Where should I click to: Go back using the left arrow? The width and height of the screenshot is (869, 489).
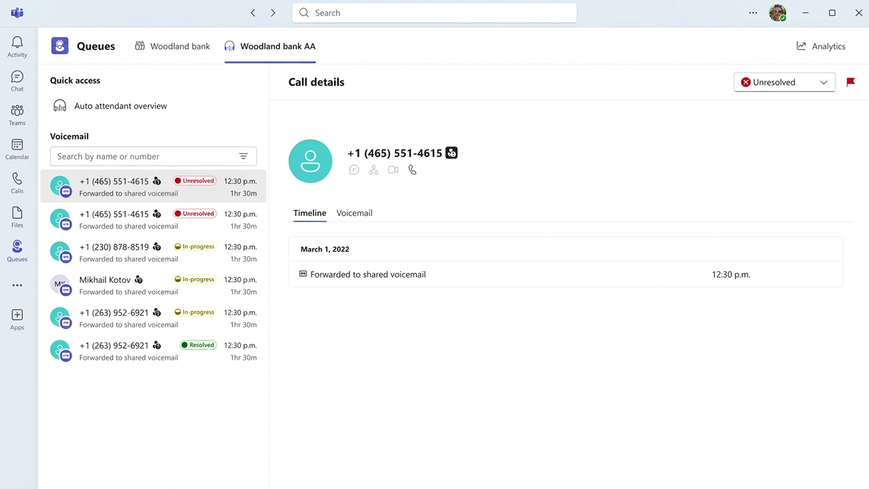point(253,13)
